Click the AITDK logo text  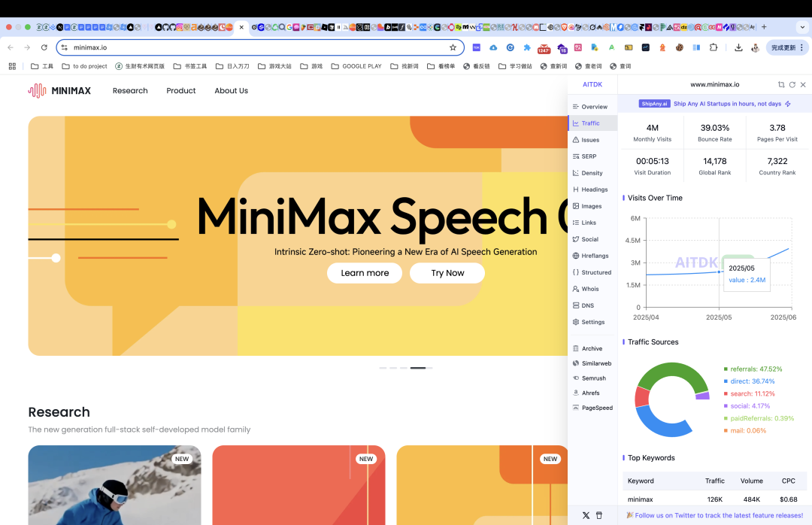592,84
